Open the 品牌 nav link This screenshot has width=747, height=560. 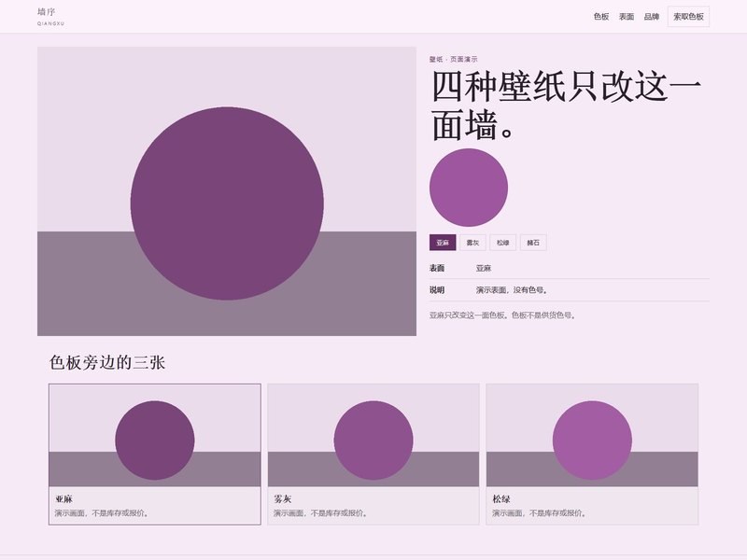tap(651, 17)
